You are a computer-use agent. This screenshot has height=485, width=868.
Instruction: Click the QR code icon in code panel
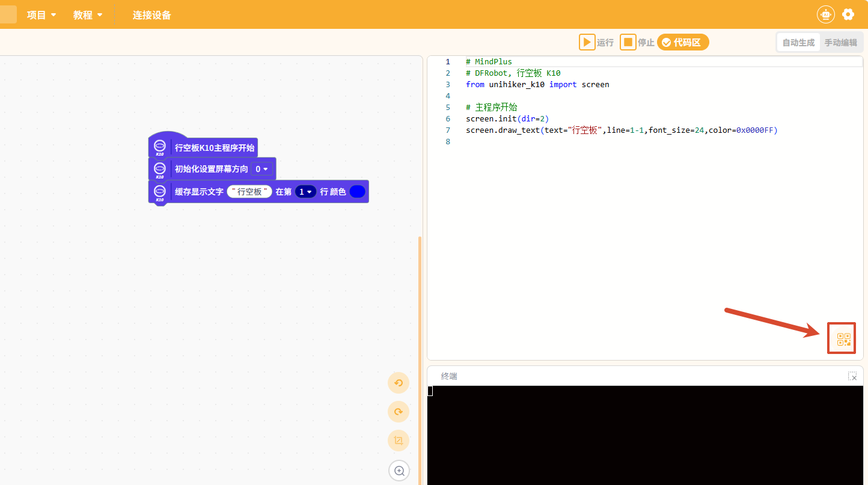pos(844,340)
